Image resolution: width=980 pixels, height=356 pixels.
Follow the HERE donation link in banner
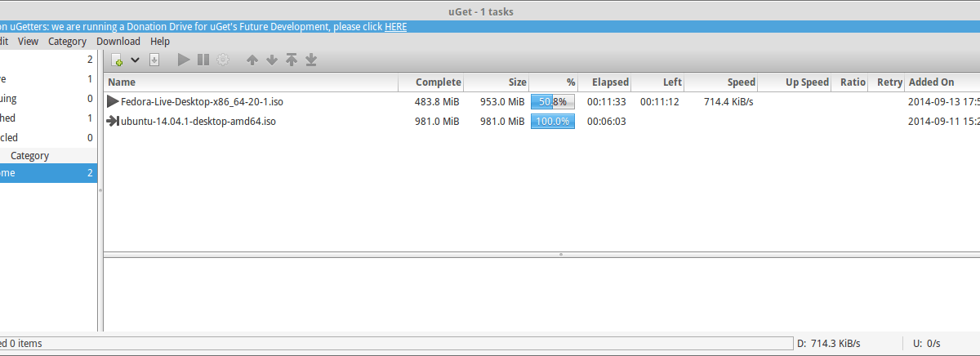[396, 26]
